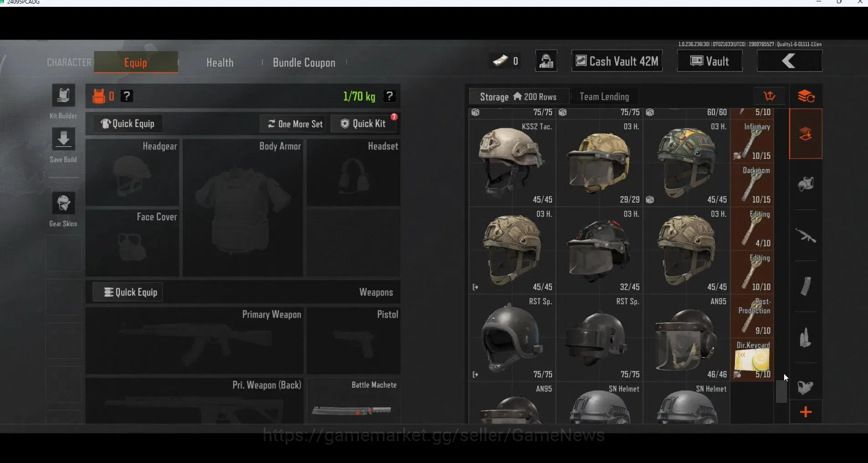Viewport: 868px width, 463px height.
Task: Click the storage scrollbar thumb
Action: click(x=781, y=391)
